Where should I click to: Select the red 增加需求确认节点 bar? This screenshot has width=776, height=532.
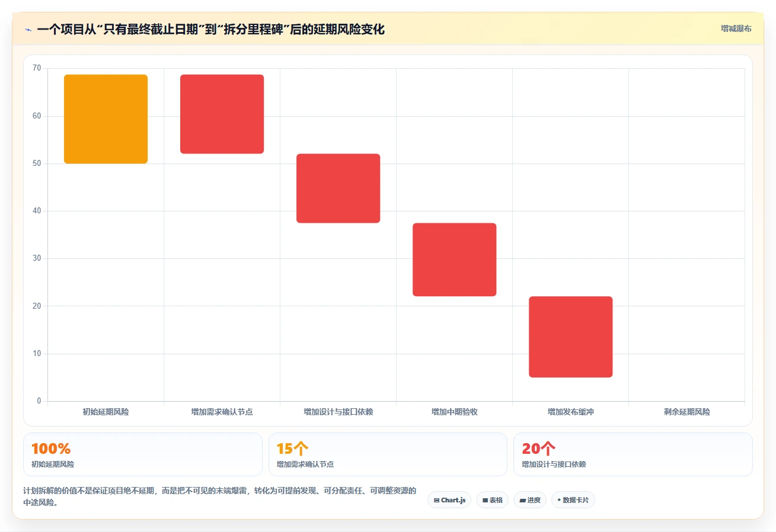(x=222, y=114)
